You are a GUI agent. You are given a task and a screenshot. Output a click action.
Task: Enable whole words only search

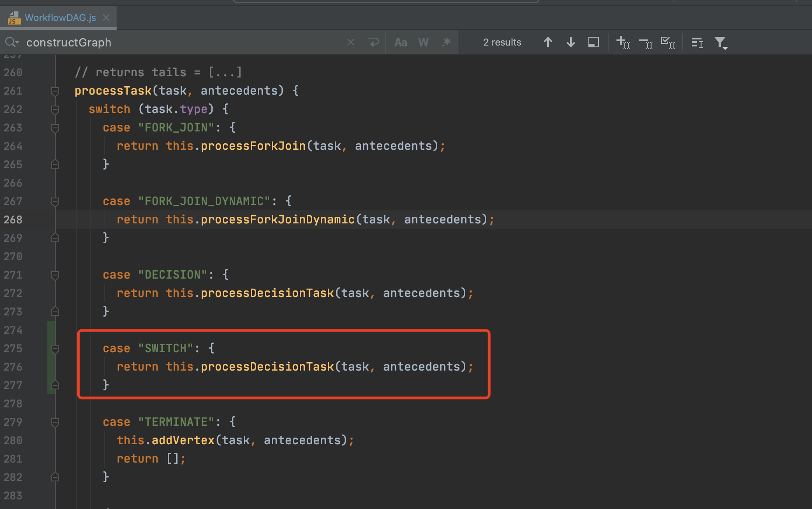point(423,42)
